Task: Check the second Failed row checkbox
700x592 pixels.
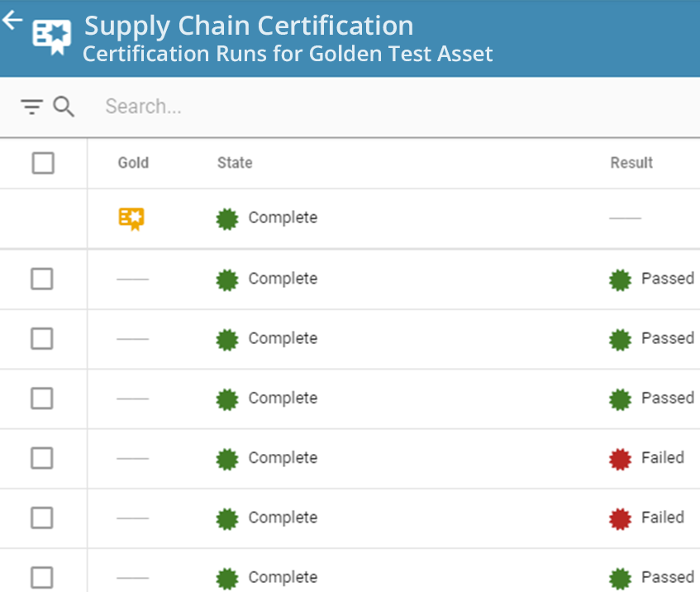Action: tap(42, 518)
